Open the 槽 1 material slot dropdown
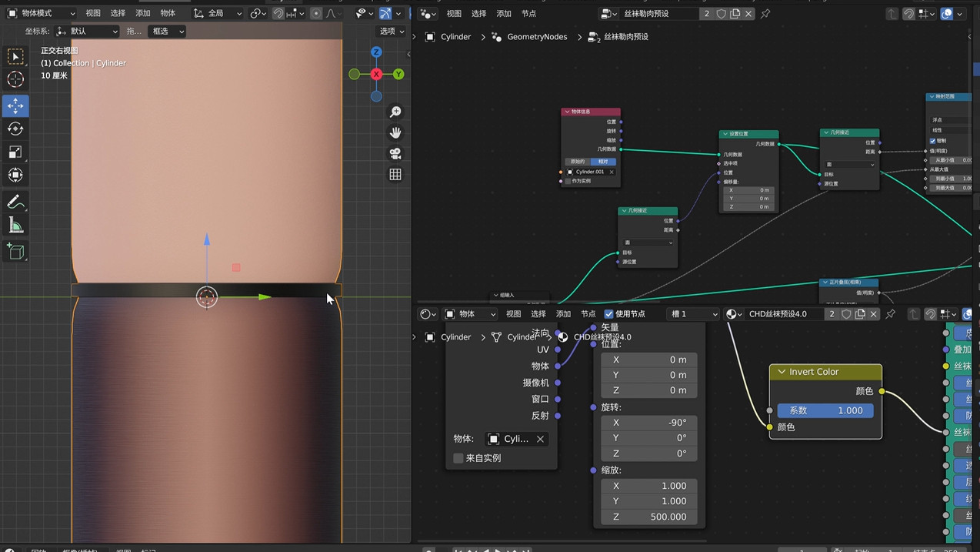 pos(693,314)
